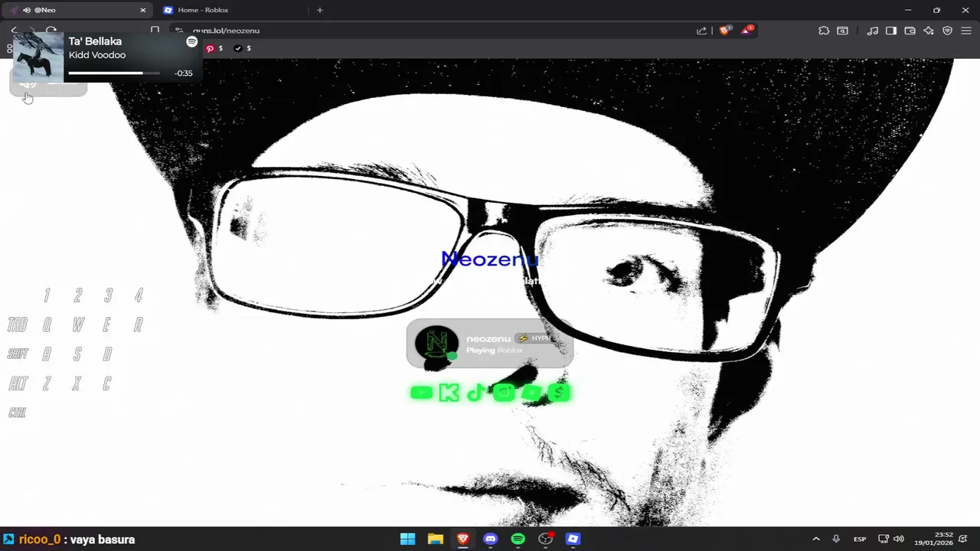Open the black checkmark bookmark

coord(243,48)
